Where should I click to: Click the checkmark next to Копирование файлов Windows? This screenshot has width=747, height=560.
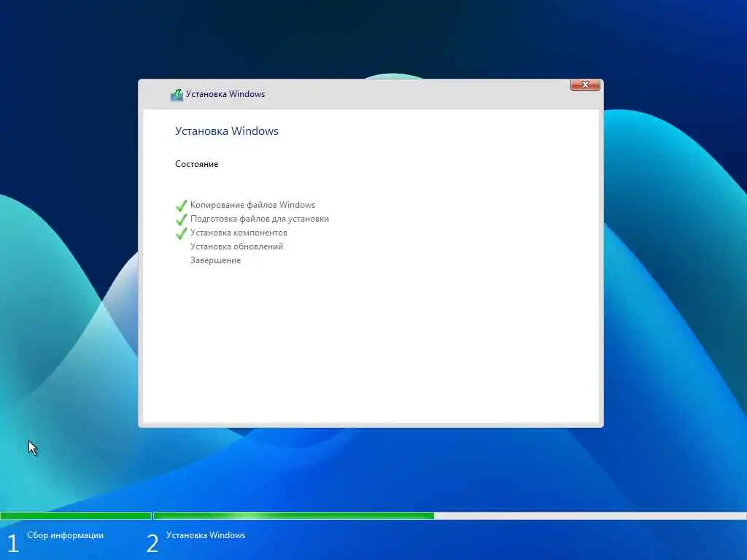pyautogui.click(x=181, y=206)
